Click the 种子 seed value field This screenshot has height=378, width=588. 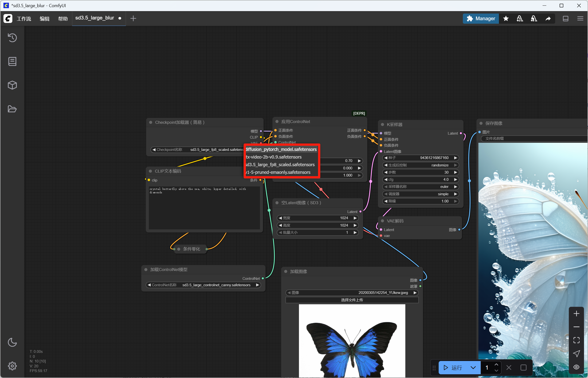point(421,158)
